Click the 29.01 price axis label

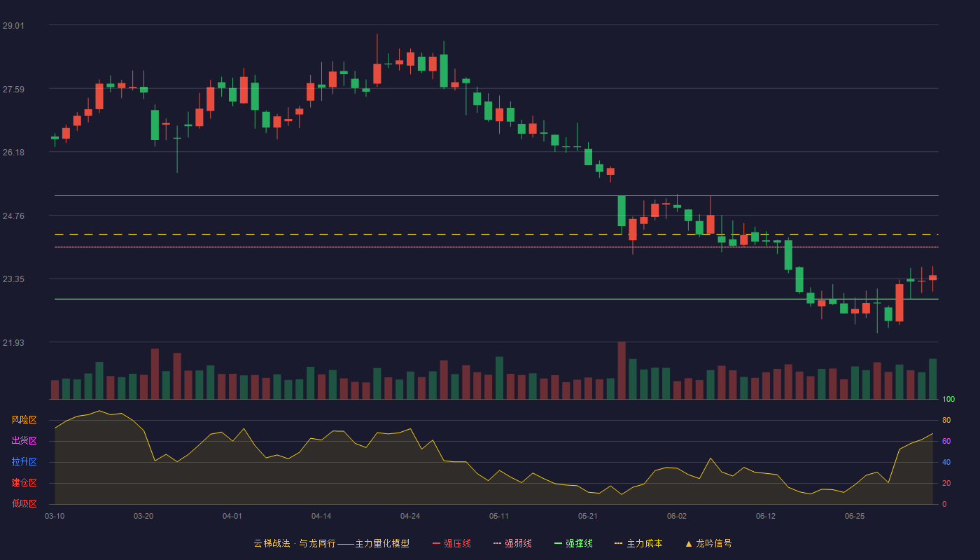click(x=13, y=25)
